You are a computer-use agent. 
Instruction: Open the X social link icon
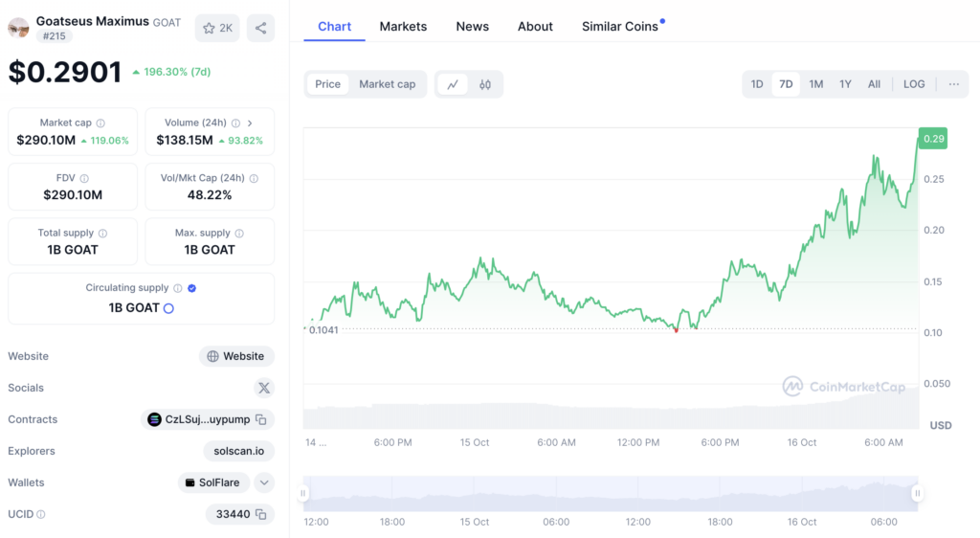[x=264, y=388]
